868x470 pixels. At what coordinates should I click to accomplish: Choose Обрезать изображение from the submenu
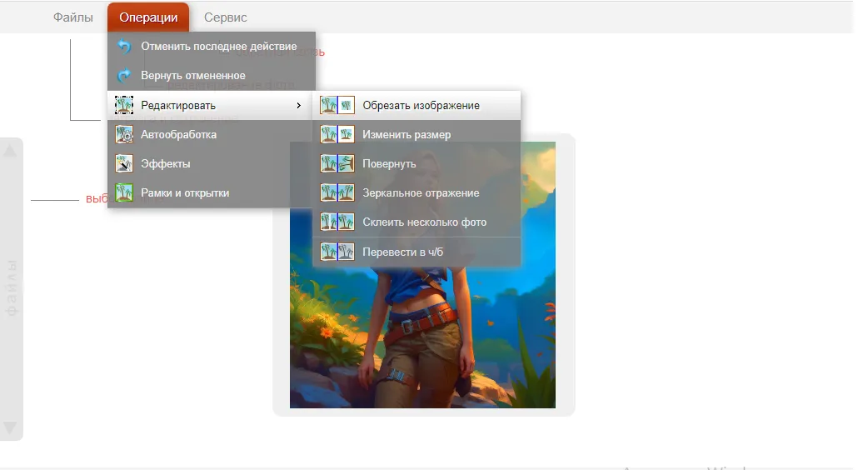[x=421, y=105]
